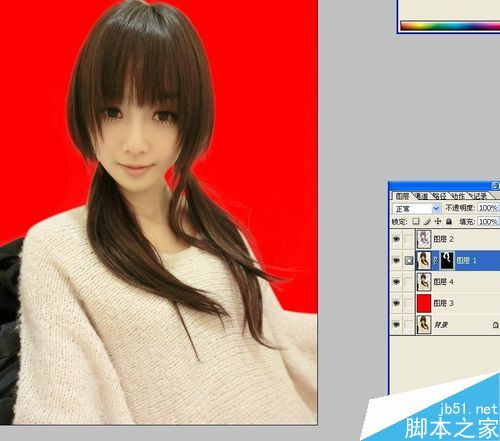Open the 正常 blend mode dropdown

coord(417,209)
